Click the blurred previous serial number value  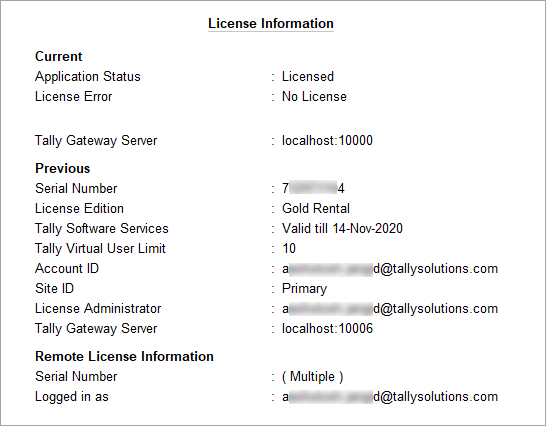pyautogui.click(x=313, y=188)
